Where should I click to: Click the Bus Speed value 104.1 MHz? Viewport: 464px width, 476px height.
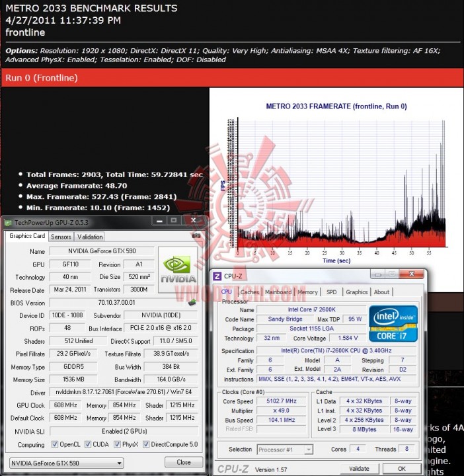(x=282, y=420)
